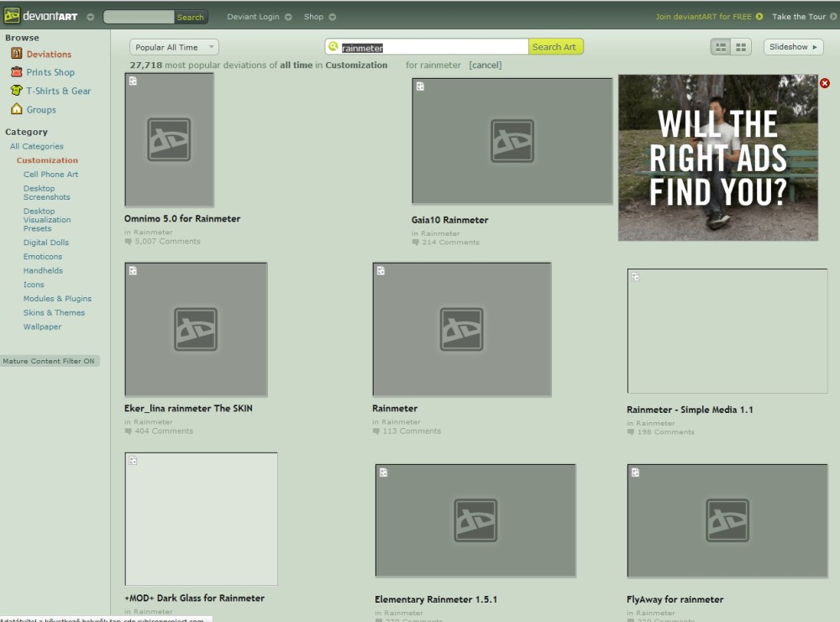Click the magnifier icon in art search box
This screenshot has width=840, height=622.
[x=333, y=46]
